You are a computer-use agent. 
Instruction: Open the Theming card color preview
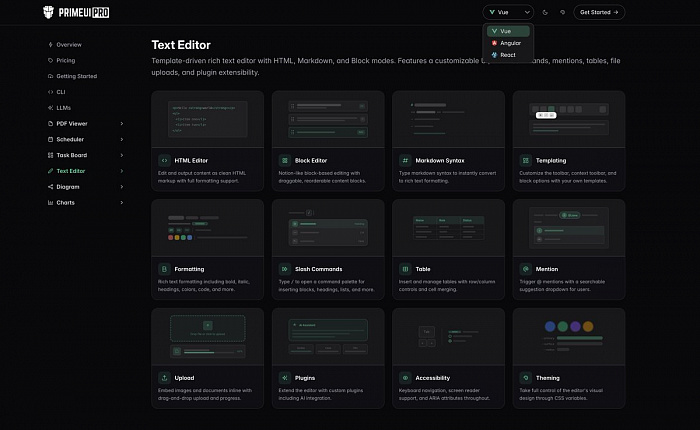(x=569, y=337)
